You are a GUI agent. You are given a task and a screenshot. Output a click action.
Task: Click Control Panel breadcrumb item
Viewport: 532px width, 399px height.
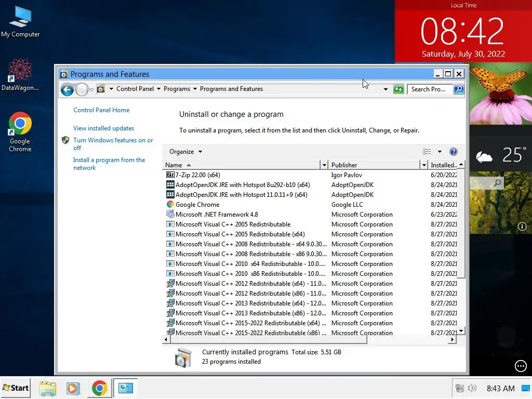pos(135,89)
